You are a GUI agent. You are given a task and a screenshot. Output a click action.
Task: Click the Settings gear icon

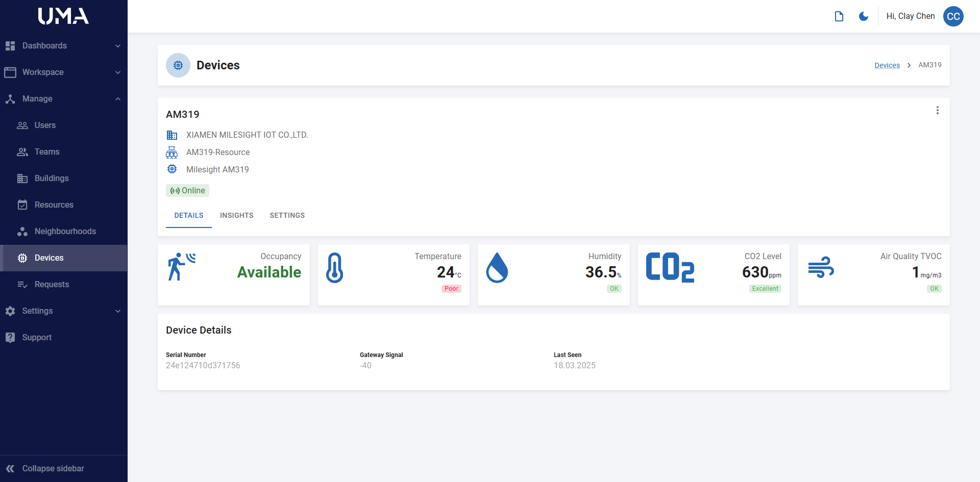tap(10, 311)
